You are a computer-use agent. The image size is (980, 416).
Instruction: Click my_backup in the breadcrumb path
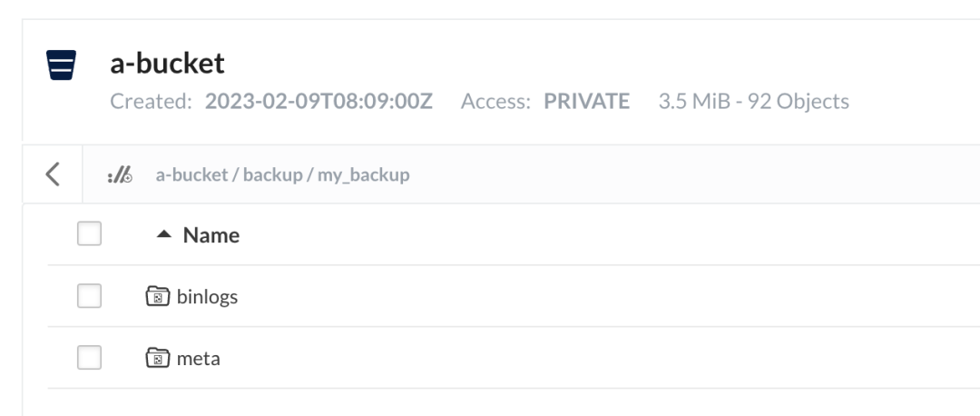[x=363, y=175]
